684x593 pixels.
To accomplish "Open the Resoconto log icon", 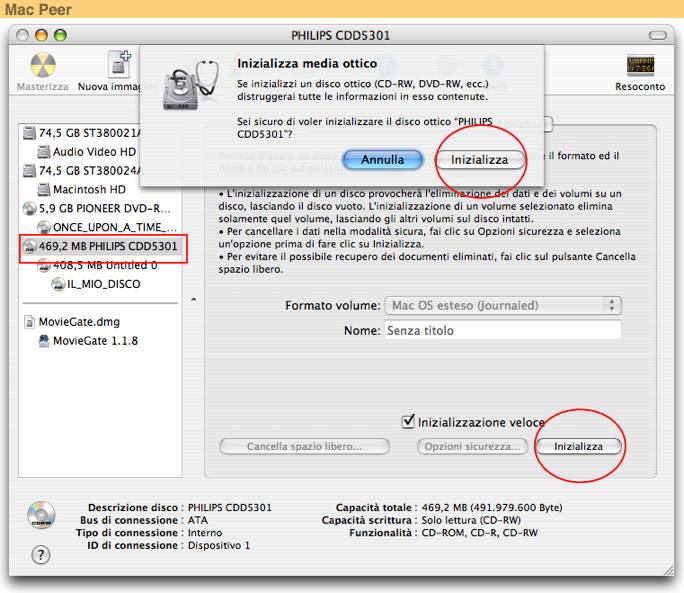I will point(640,65).
